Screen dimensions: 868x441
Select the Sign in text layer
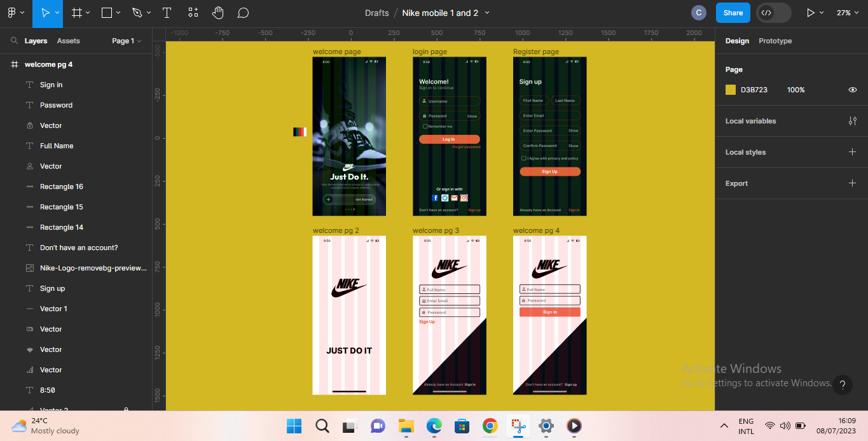point(76,85)
